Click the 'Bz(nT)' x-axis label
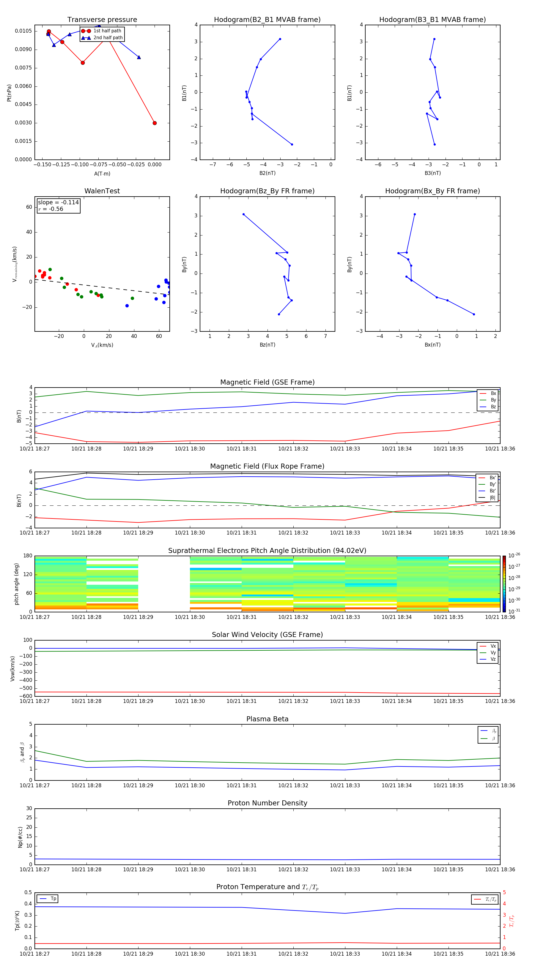535x980 pixels. pyautogui.click(x=267, y=345)
